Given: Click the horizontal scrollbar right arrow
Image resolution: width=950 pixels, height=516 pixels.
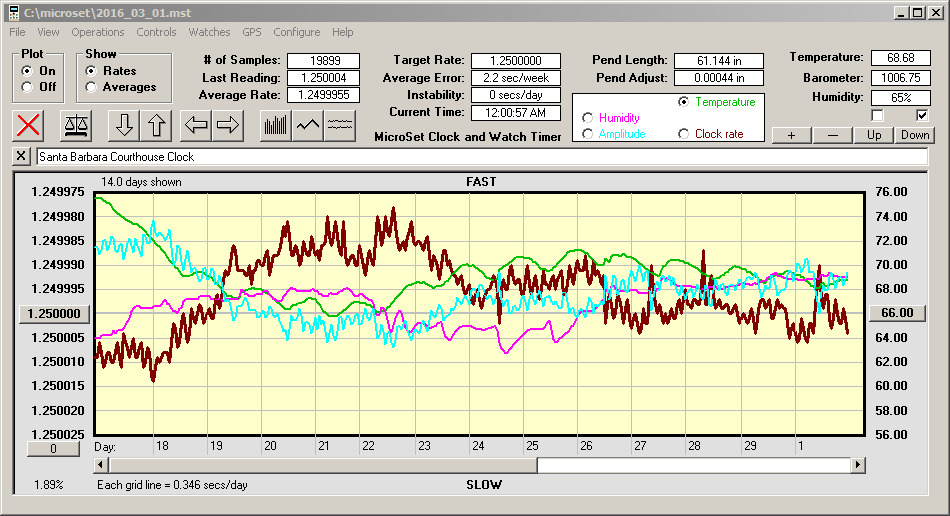Looking at the screenshot, I should coord(858,465).
